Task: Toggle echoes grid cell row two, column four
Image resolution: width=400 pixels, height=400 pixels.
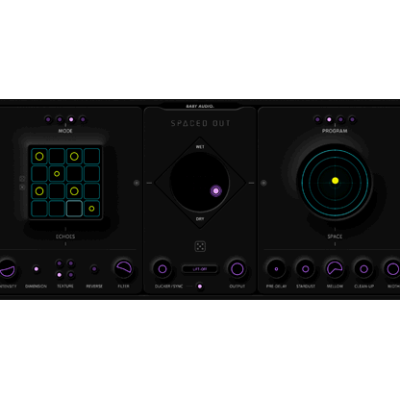Action: [x=92, y=174]
